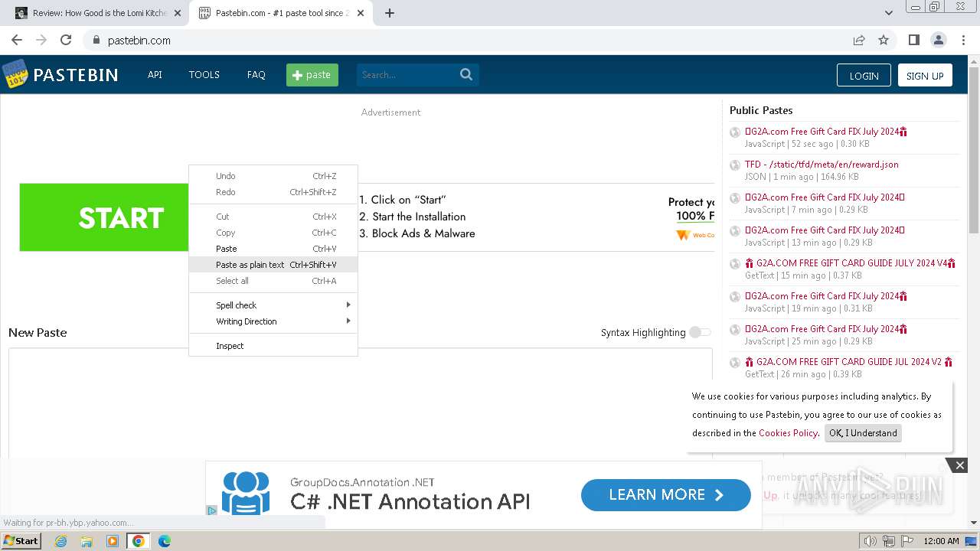This screenshot has height=551, width=980.
Task: Click the search magnifier icon in navbar
Action: [x=466, y=74]
